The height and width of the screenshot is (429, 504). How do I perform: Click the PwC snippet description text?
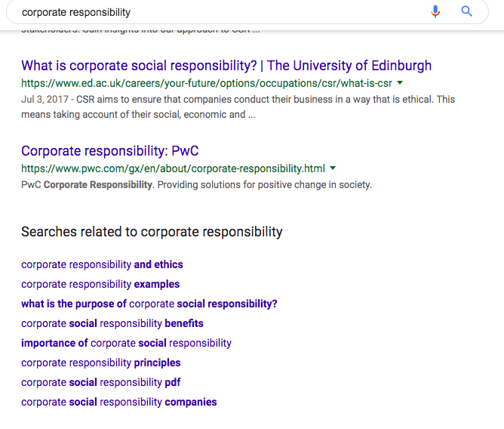click(x=196, y=185)
